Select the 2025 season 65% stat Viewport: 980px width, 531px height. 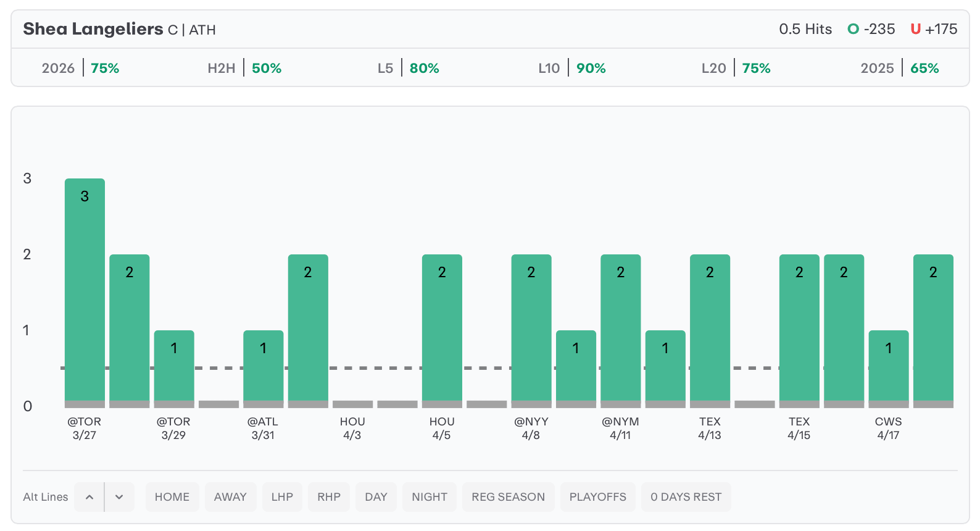[x=900, y=68]
